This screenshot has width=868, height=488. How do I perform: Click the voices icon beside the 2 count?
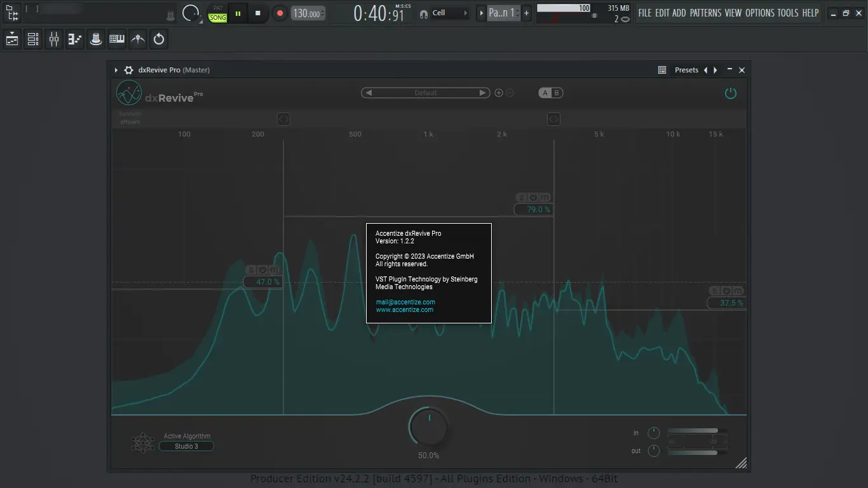click(625, 19)
